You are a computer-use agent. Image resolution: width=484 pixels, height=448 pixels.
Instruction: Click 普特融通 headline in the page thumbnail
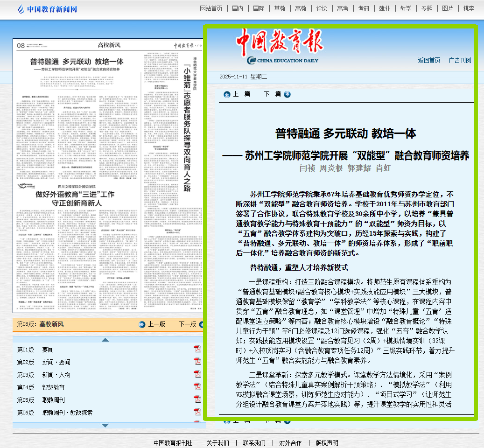pyautogui.click(x=77, y=62)
